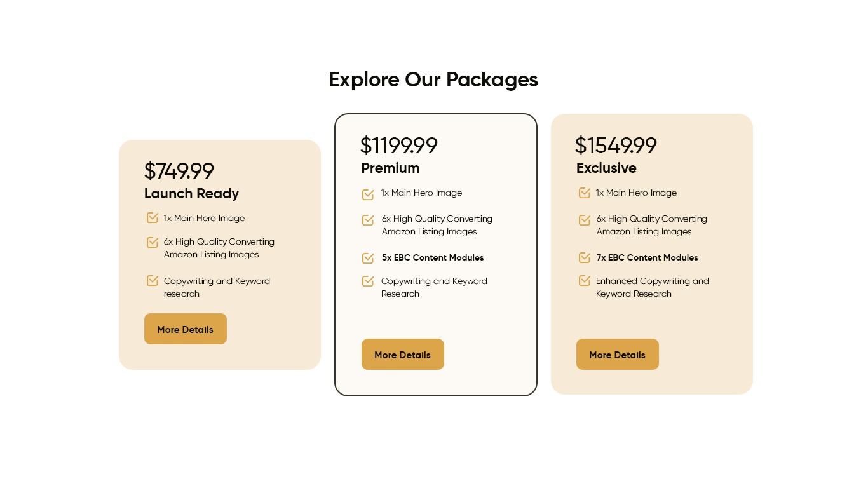Click the $1549.99 Exclusive price
The width and height of the screenshot is (868, 488).
(x=616, y=146)
